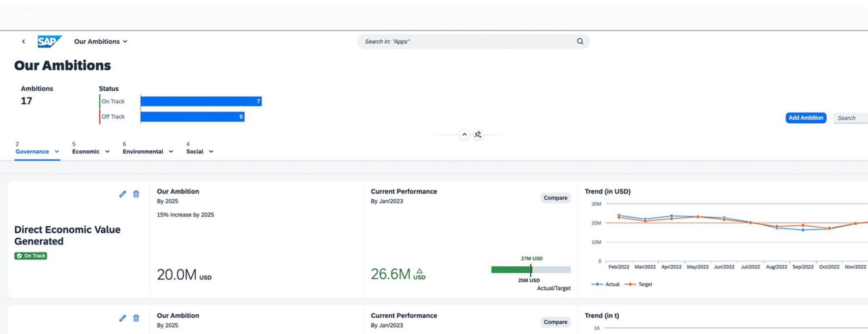The width and height of the screenshot is (868, 334).
Task: Pin the header using the pin icon
Action: pos(478,135)
